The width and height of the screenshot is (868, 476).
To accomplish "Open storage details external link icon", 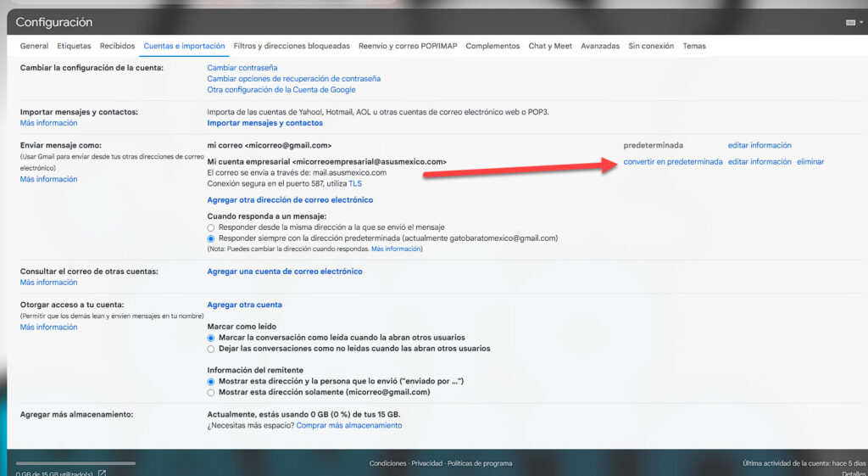I will coord(102,473).
